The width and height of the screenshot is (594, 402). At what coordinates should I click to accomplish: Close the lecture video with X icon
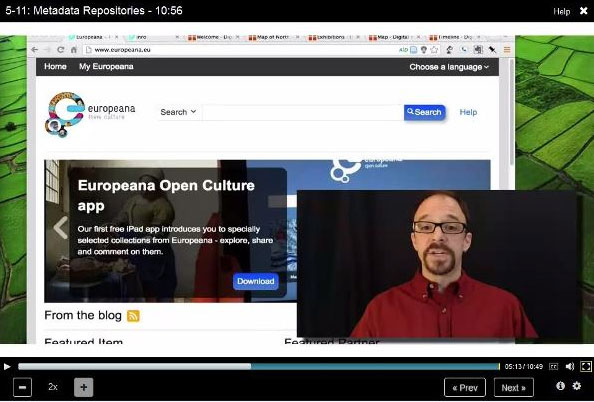(584, 11)
